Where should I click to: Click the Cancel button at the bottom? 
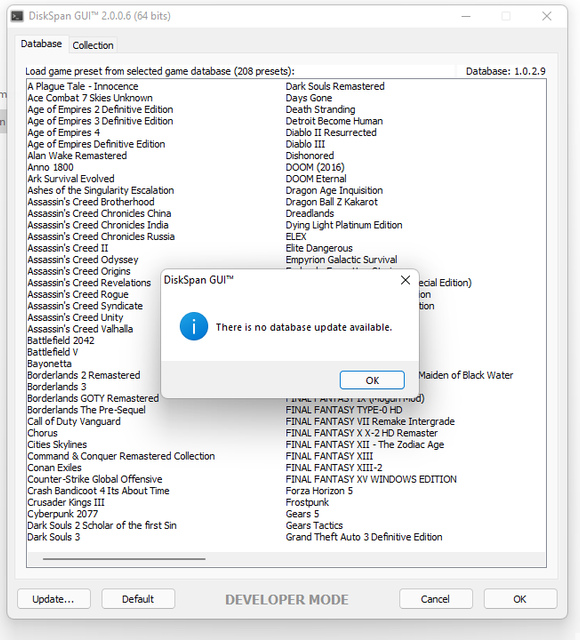(436, 599)
